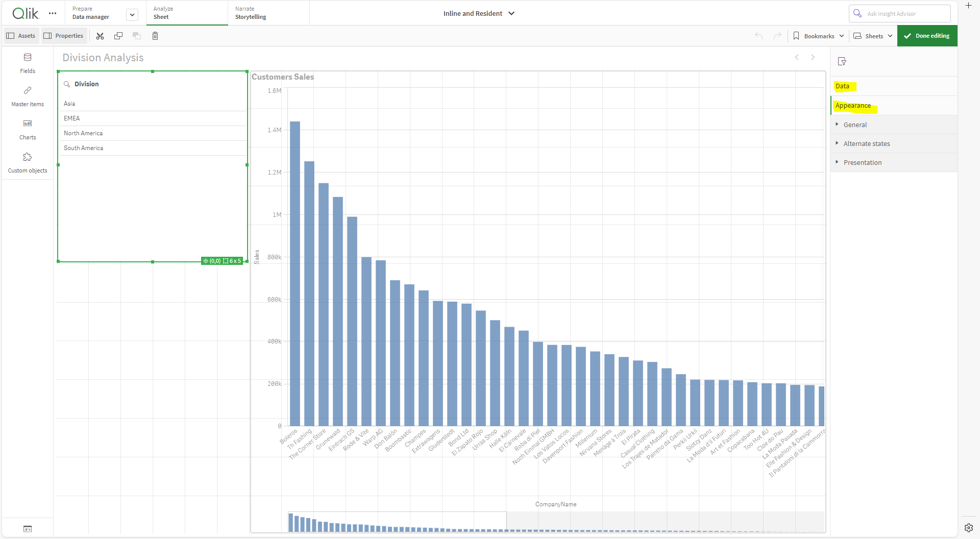Open the Appearance properties tab
The height and width of the screenshot is (539, 980).
coord(894,105)
